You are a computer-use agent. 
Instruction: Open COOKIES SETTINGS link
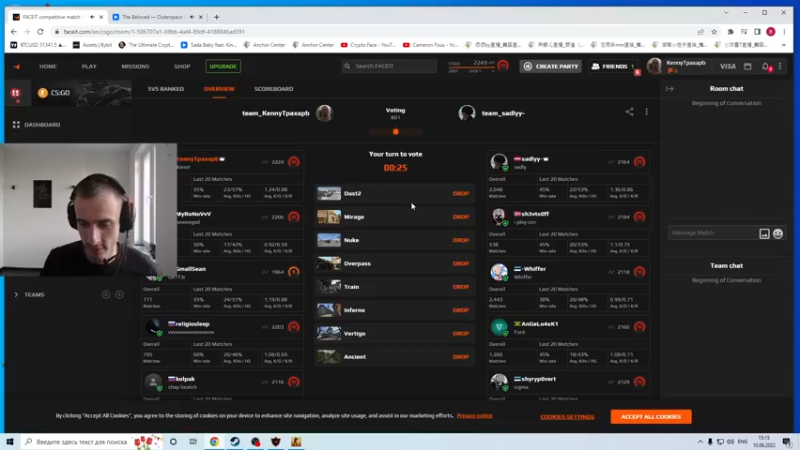567,417
